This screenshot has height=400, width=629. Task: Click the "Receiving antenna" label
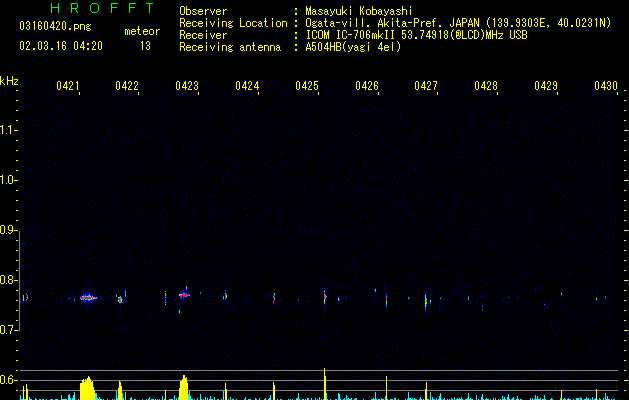coord(230,47)
